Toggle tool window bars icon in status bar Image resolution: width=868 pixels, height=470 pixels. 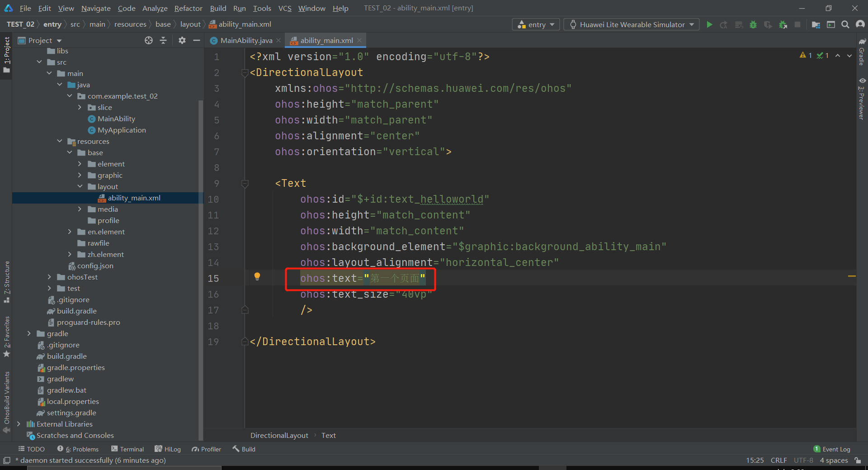pyautogui.click(x=7, y=460)
